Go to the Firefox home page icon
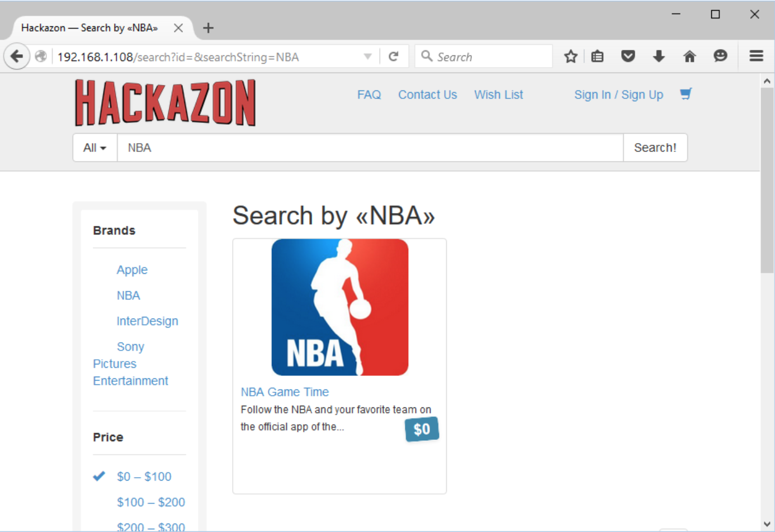The image size is (775, 532). [689, 56]
